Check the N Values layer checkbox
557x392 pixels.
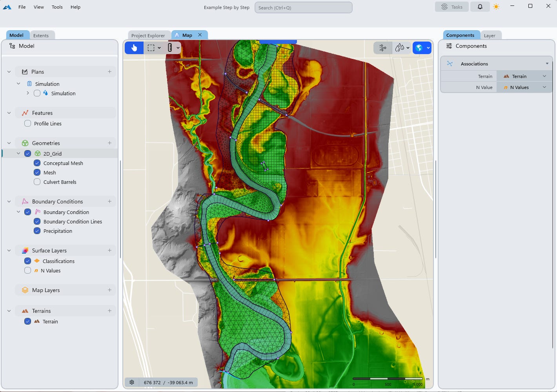27,270
